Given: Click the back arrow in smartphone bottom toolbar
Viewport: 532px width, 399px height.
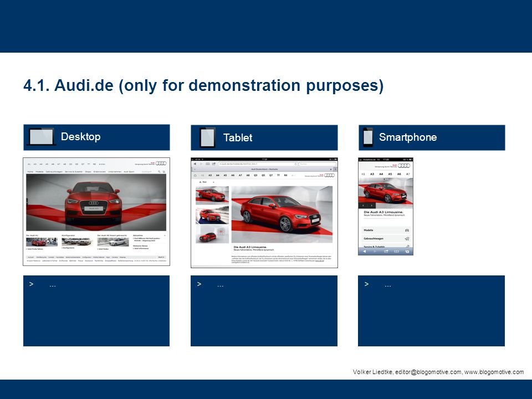Looking at the screenshot, I should coord(365,252).
